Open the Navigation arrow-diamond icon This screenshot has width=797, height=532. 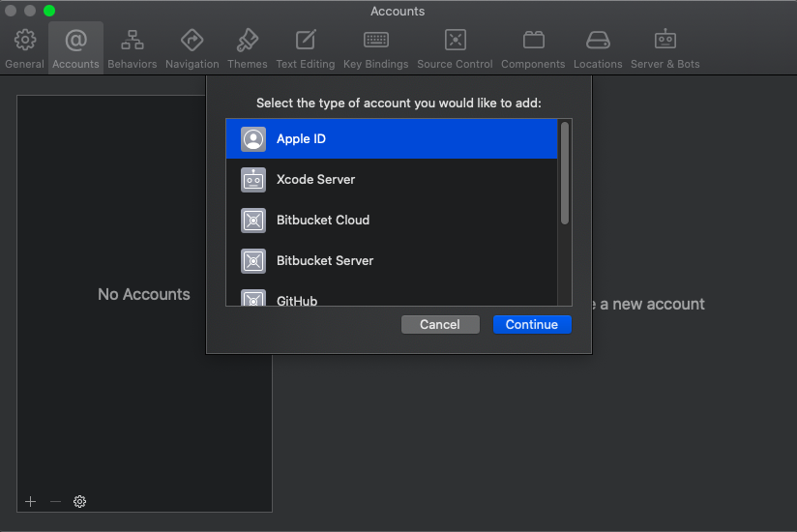(x=192, y=40)
